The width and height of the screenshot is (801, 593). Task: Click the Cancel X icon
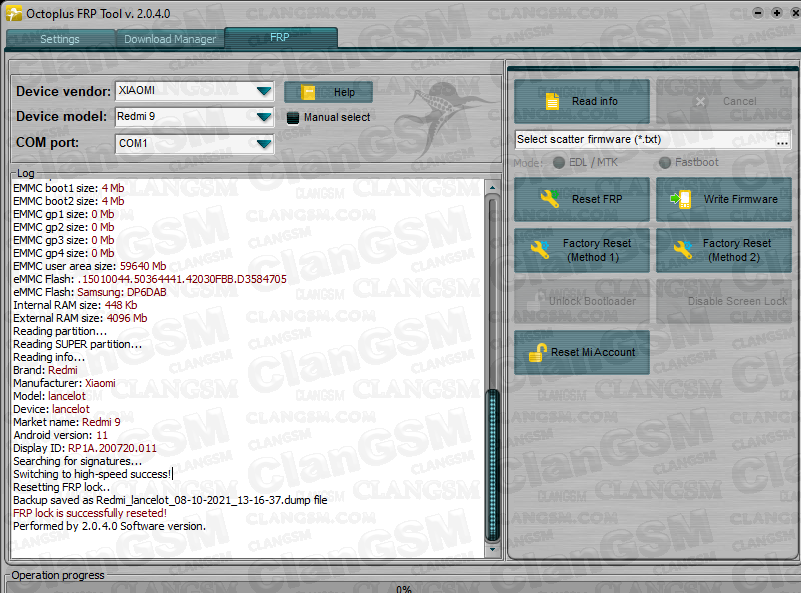[700, 102]
